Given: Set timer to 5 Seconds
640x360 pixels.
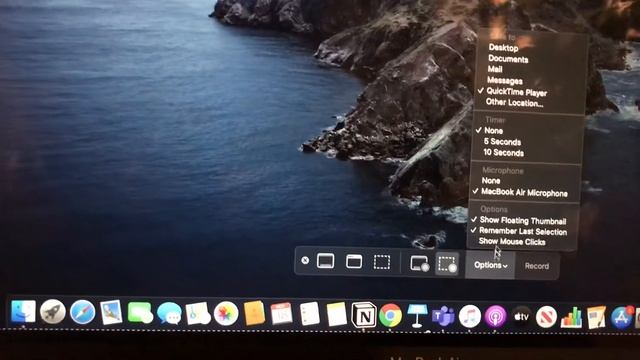Looking at the screenshot, I should 502,142.
